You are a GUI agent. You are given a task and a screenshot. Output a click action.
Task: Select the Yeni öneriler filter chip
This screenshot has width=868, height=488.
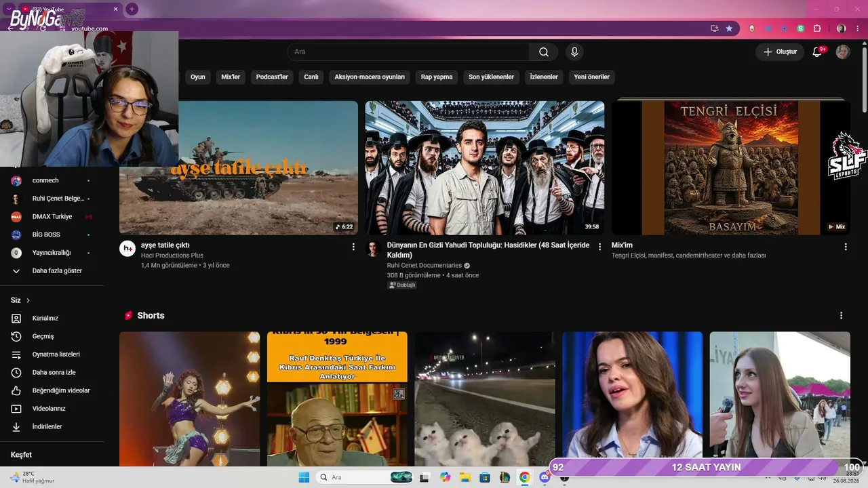pyautogui.click(x=592, y=77)
